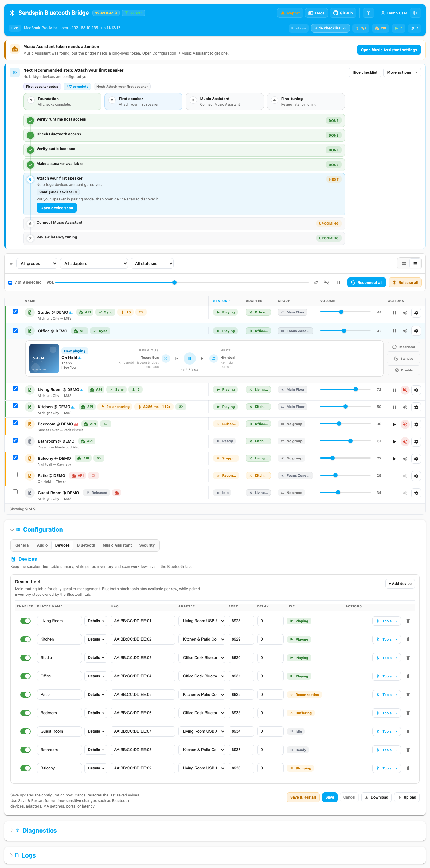This screenshot has width=430, height=868.
Task: Disable the Guest Room enabled toggle
Action: click(x=25, y=731)
